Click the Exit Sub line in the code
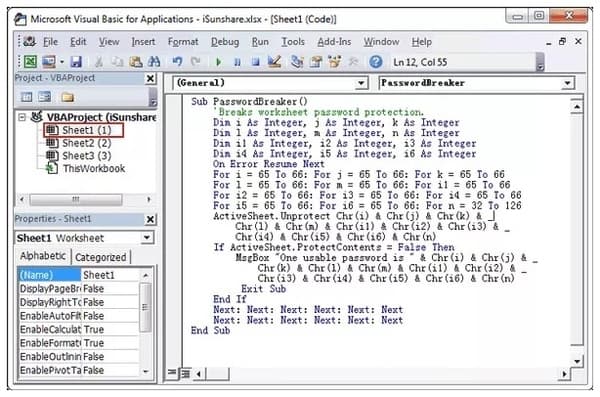Image resolution: width=600 pixels, height=397 pixels. (263, 289)
